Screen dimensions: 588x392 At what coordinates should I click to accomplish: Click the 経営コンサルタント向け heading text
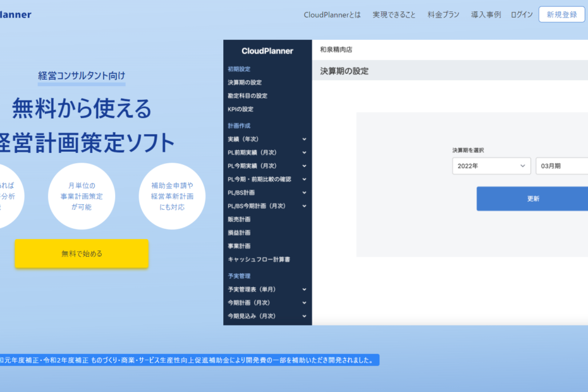point(82,76)
